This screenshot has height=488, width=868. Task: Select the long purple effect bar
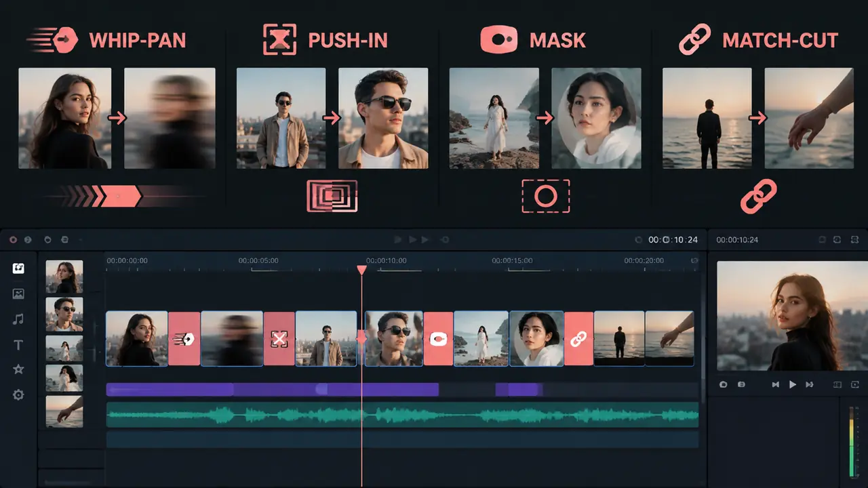click(273, 389)
